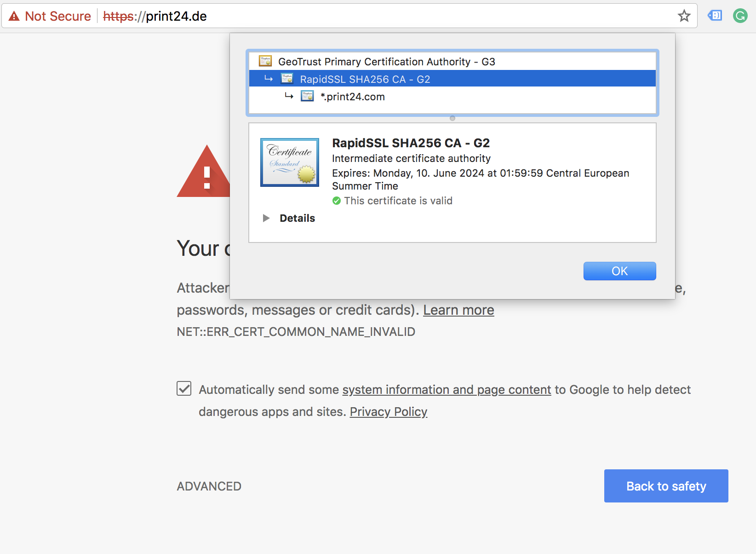Expand the certificate Details disclosure triangle
Image resolution: width=756 pixels, height=554 pixels.
coord(266,218)
